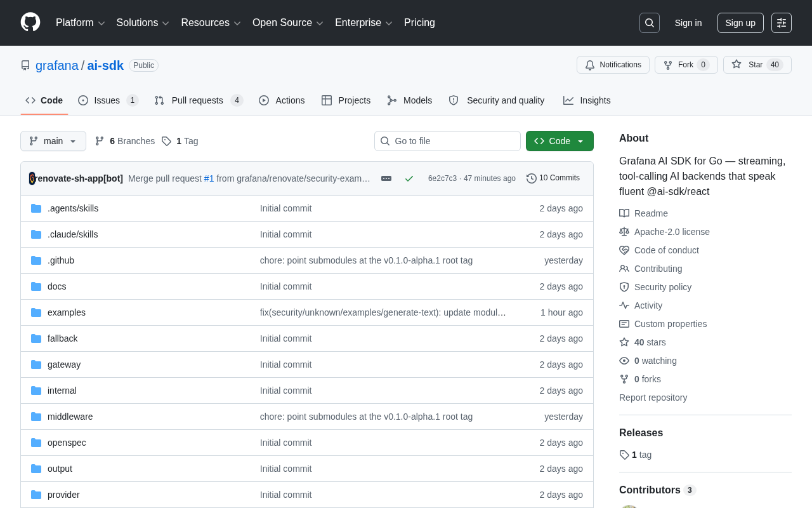Image resolution: width=812 pixels, height=508 pixels.
Task: Switch to the Actions tab
Action: point(282,100)
